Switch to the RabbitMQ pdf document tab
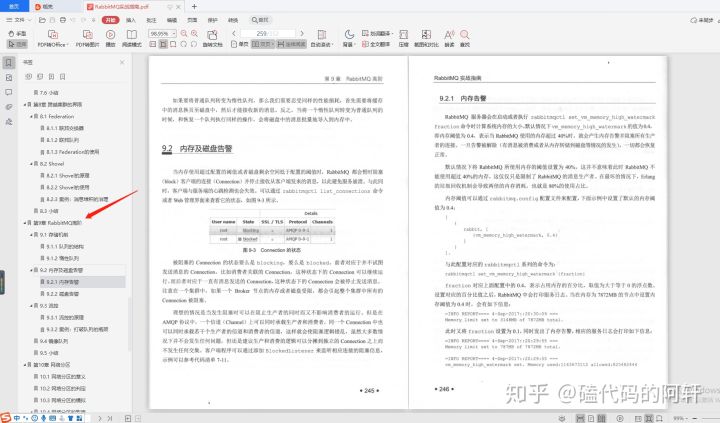This screenshot has height=423, width=720. (x=134, y=6)
